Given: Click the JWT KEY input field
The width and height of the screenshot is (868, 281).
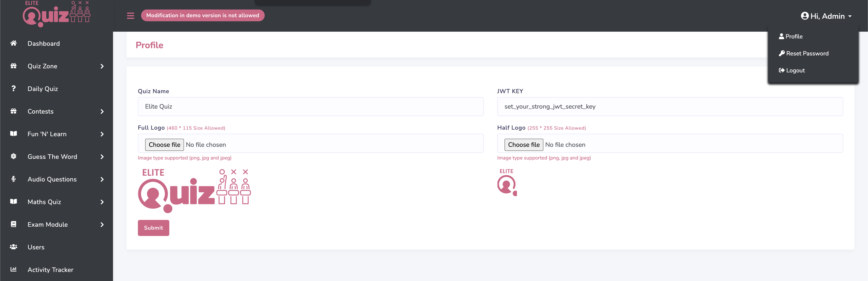Looking at the screenshot, I should [670, 107].
